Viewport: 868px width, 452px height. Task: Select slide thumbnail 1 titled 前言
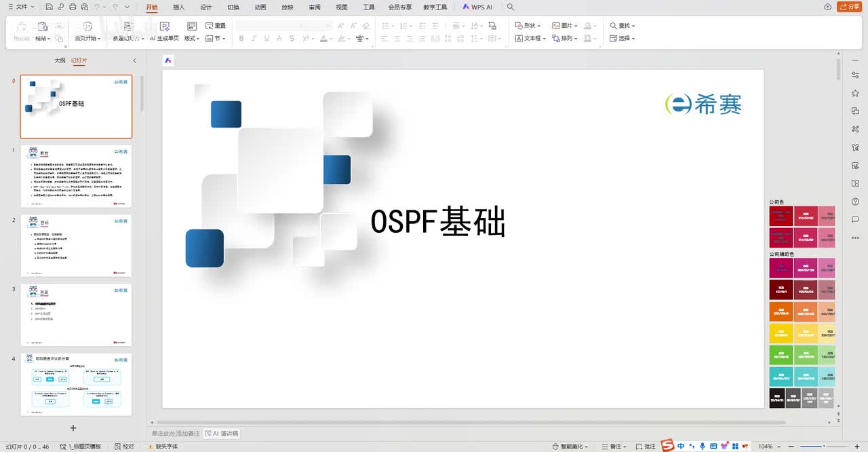(76, 176)
